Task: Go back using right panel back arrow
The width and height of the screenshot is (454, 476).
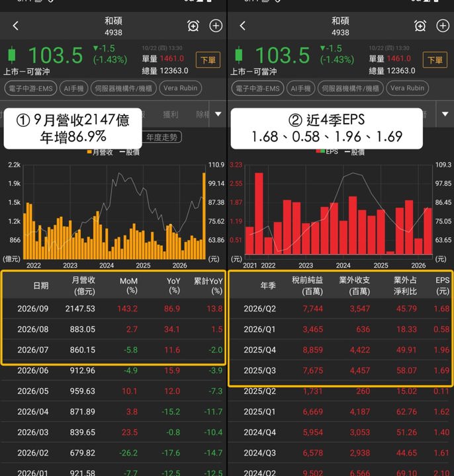Action: [242, 26]
